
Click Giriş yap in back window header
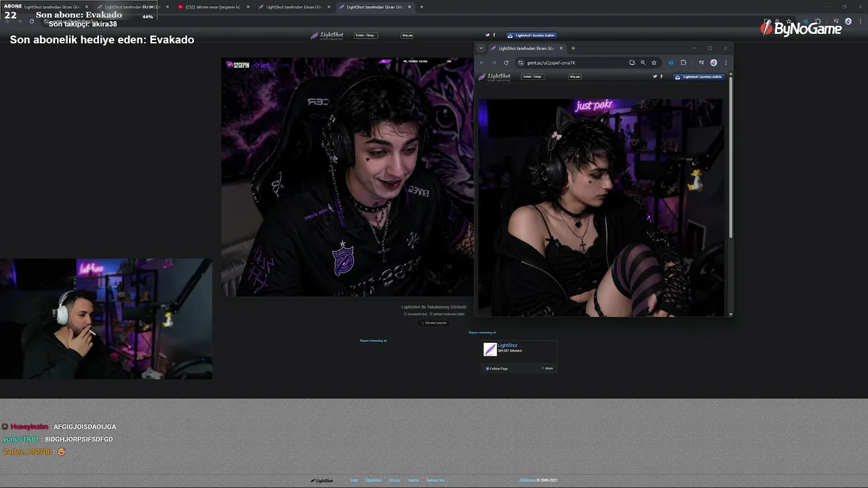pyautogui.click(x=408, y=35)
